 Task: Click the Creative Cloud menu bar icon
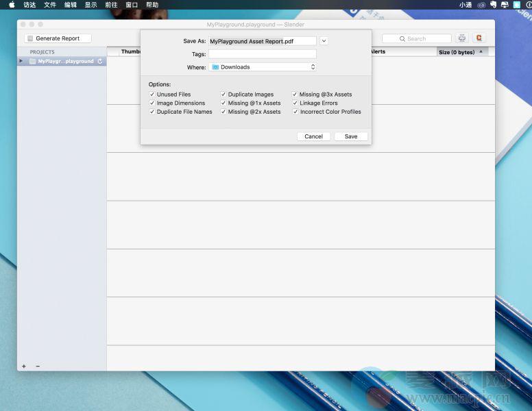point(482,5)
